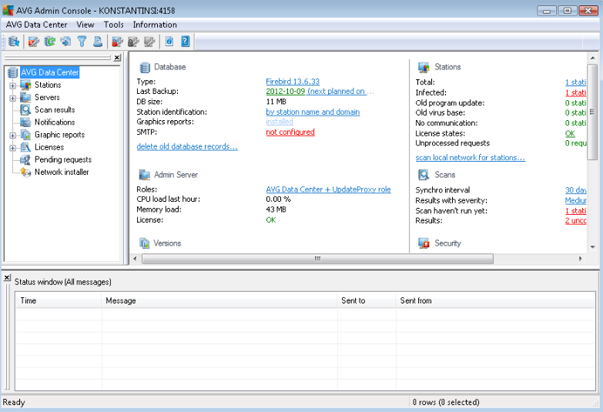Click the blue info document toolbar icon
603x412 pixels.
[x=169, y=41]
